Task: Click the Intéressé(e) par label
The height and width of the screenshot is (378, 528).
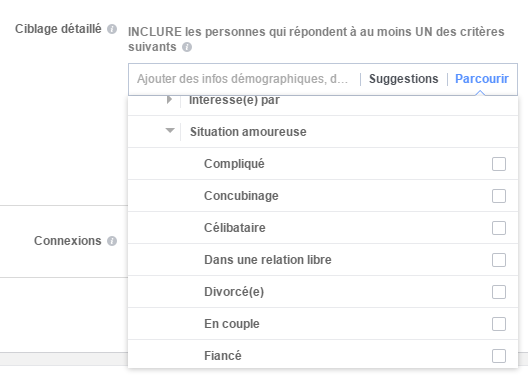Action: click(x=234, y=100)
